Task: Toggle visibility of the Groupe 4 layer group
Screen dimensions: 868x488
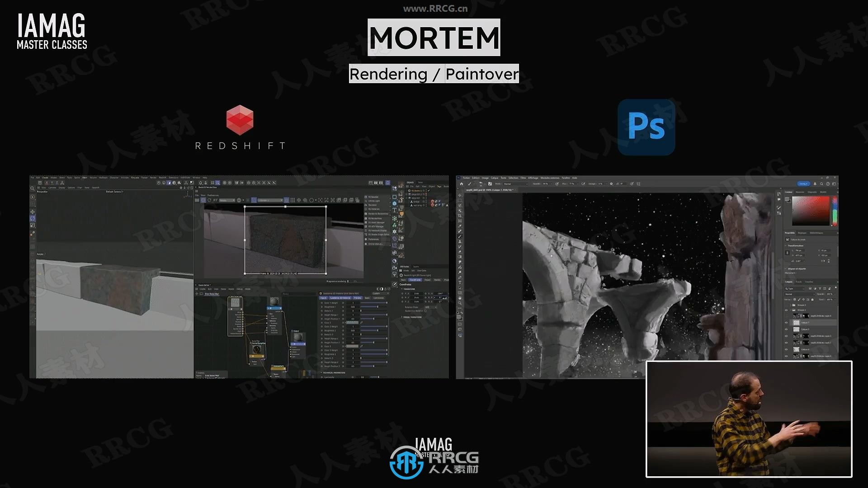Action: click(786, 310)
